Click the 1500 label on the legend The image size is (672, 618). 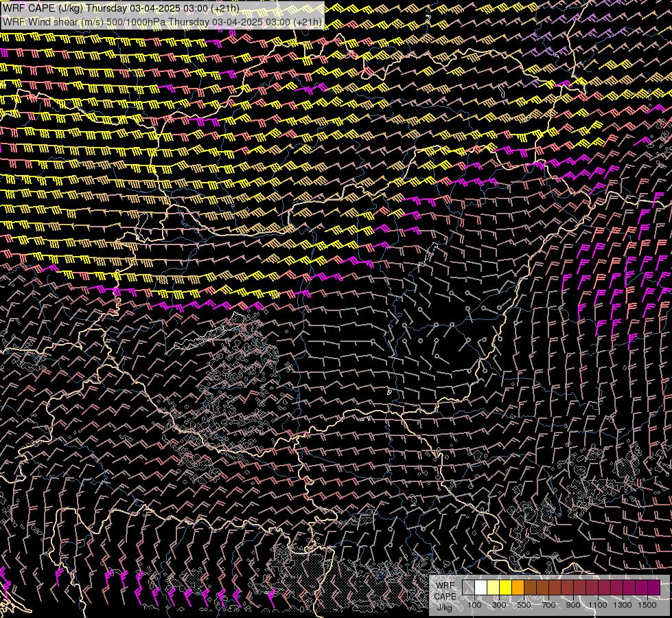click(647, 605)
